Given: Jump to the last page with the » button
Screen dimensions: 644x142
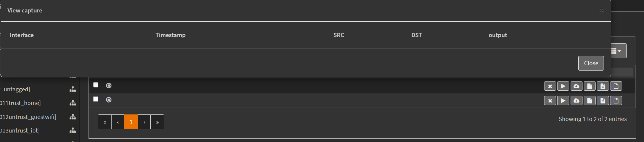Looking at the screenshot, I should coord(158,122).
